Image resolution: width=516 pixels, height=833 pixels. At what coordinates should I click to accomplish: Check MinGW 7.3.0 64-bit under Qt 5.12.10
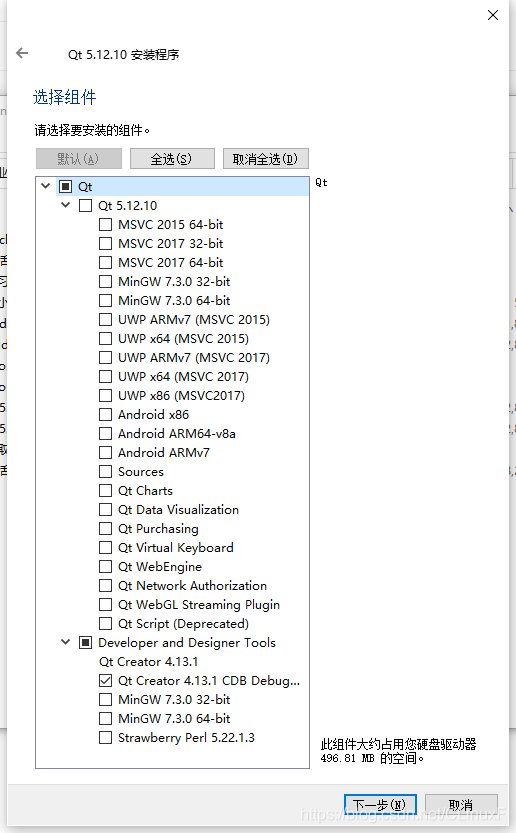click(106, 301)
